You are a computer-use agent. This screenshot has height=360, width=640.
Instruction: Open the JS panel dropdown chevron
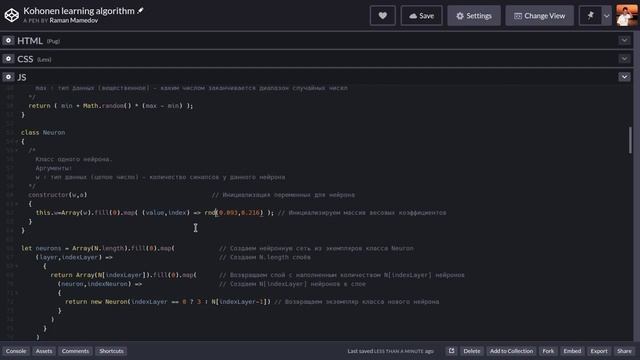point(624,77)
